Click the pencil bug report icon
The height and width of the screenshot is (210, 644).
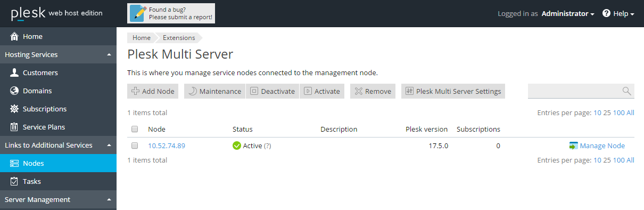tap(138, 13)
